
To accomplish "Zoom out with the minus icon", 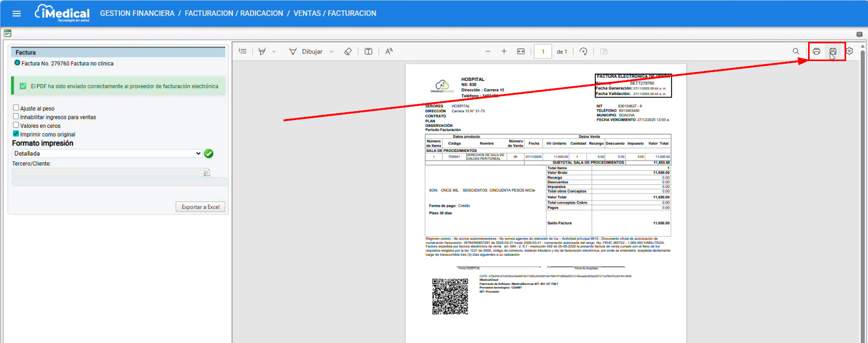I will 488,51.
